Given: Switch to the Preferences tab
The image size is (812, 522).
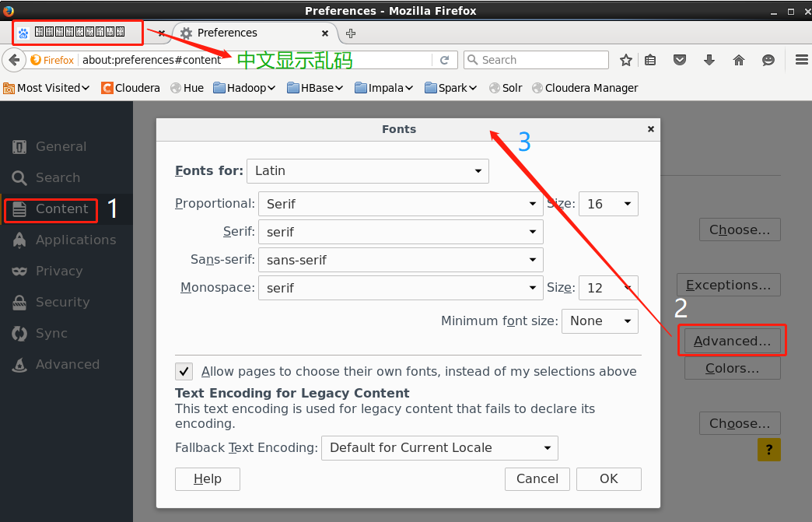Looking at the screenshot, I should tap(254, 33).
